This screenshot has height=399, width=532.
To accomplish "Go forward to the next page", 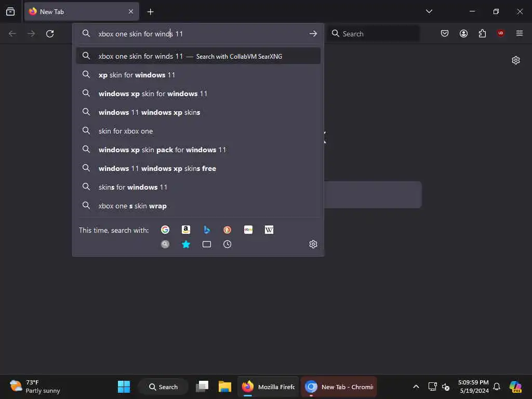I will pyautogui.click(x=31, y=34).
